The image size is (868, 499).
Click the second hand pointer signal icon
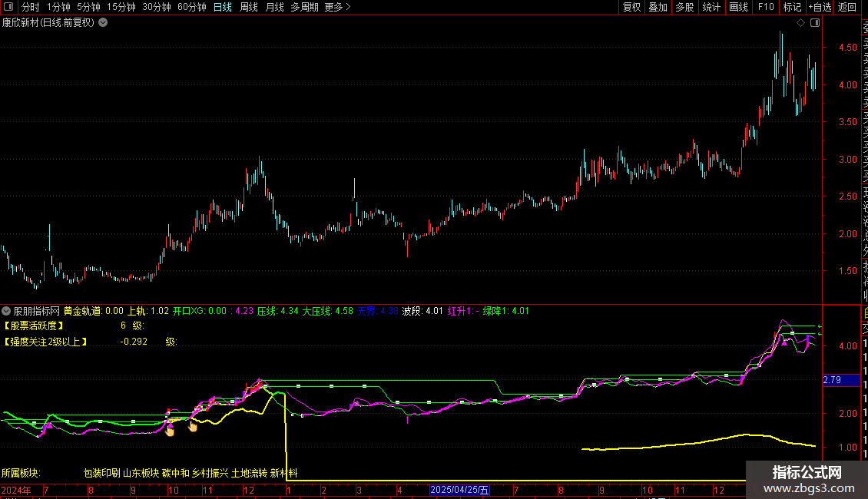[x=193, y=427]
